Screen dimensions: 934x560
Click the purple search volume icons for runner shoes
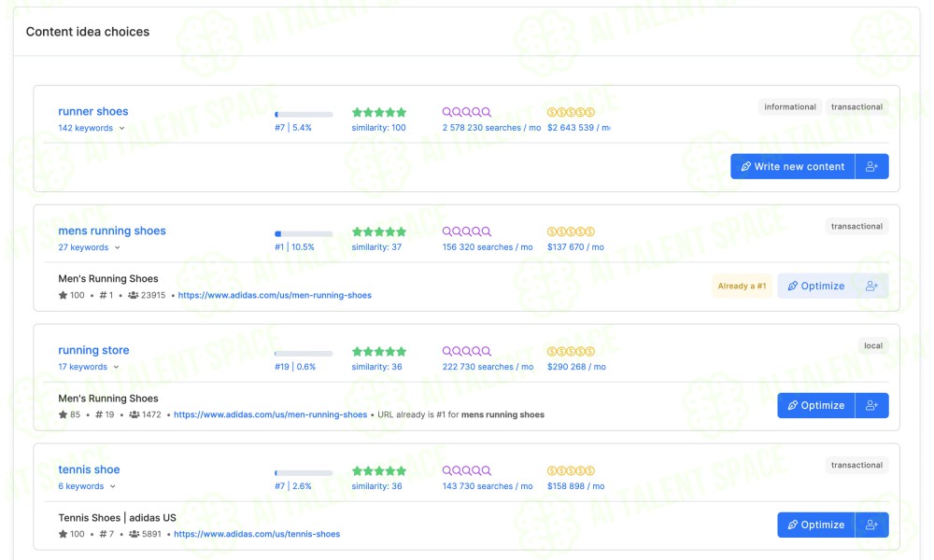pyautogui.click(x=466, y=112)
